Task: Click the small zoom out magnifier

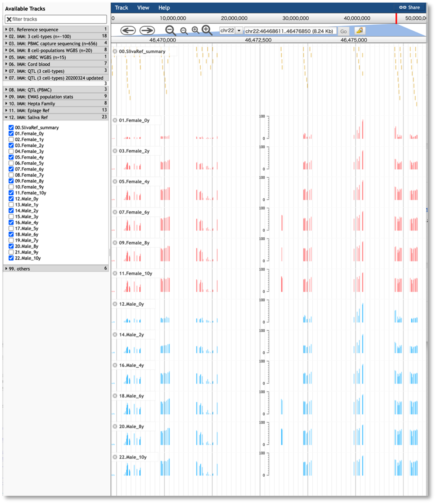Action: point(184,31)
